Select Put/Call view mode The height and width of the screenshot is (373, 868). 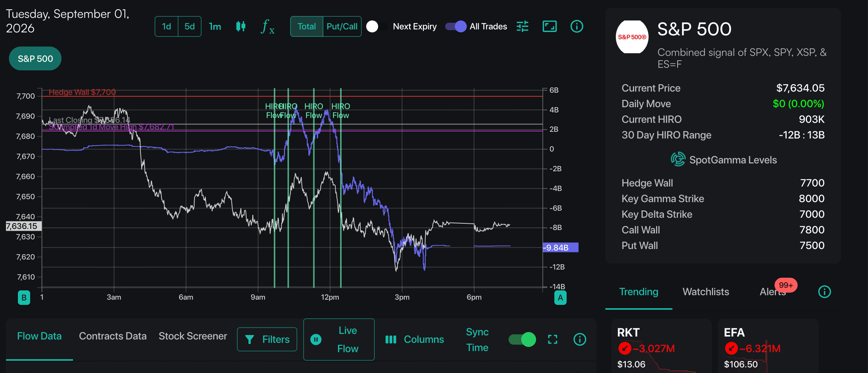342,26
